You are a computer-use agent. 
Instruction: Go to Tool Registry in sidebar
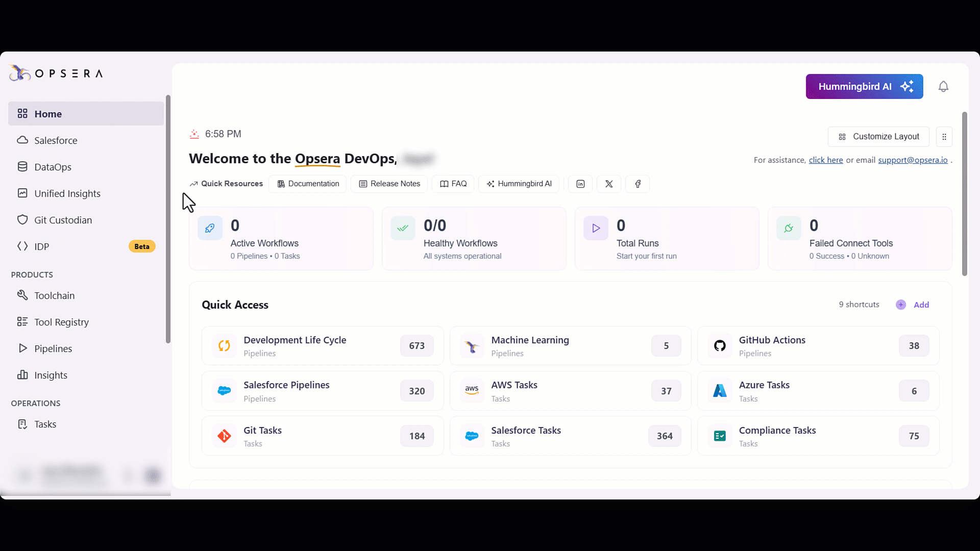(61, 322)
